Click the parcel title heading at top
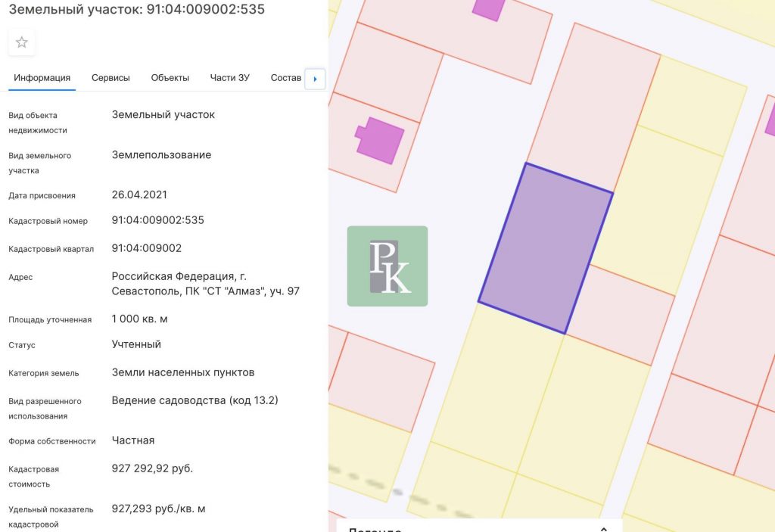775x532 pixels. pyautogui.click(x=136, y=10)
